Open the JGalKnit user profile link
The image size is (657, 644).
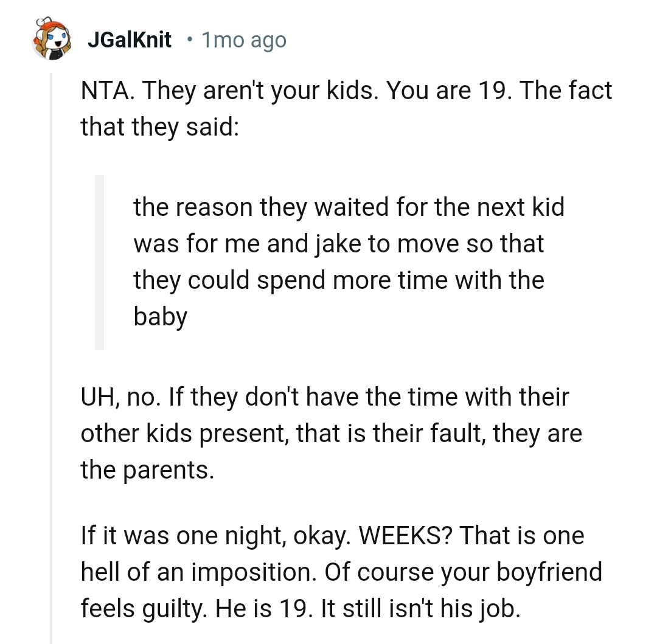pos(129,40)
